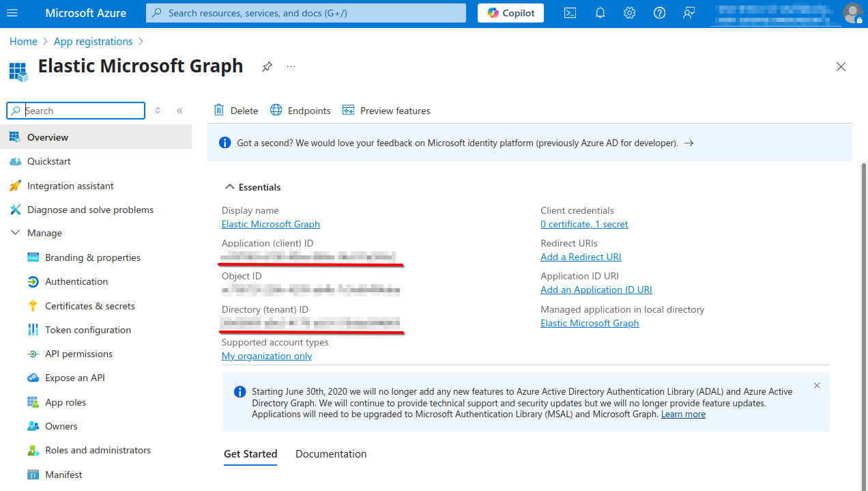Open the Azure portal hamburger menu

(12, 13)
